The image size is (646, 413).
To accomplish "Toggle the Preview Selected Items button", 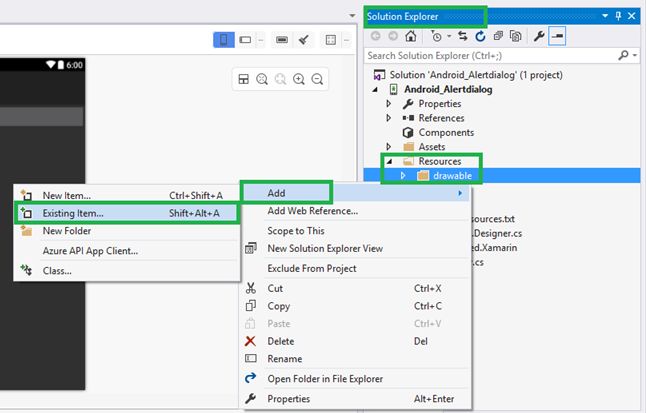I will pos(557,36).
